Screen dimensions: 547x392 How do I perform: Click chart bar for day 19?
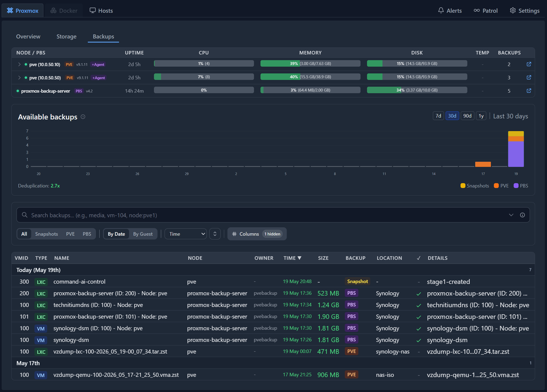[x=516, y=149]
